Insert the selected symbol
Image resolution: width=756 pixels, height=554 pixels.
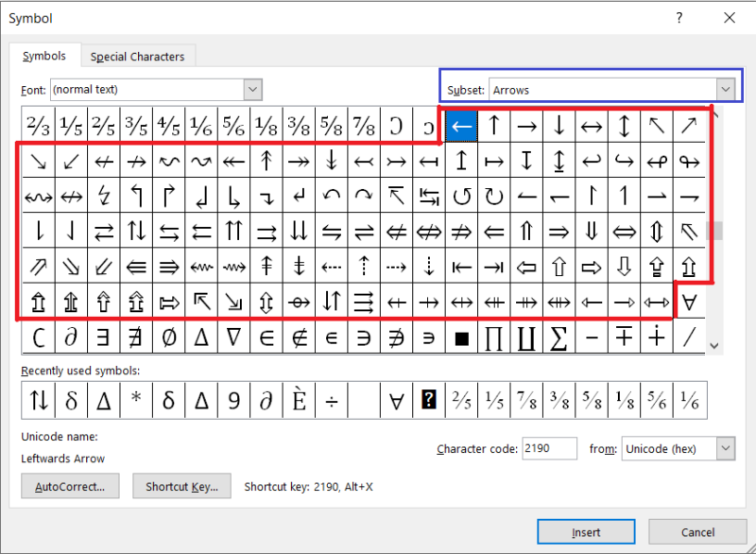tap(586, 531)
